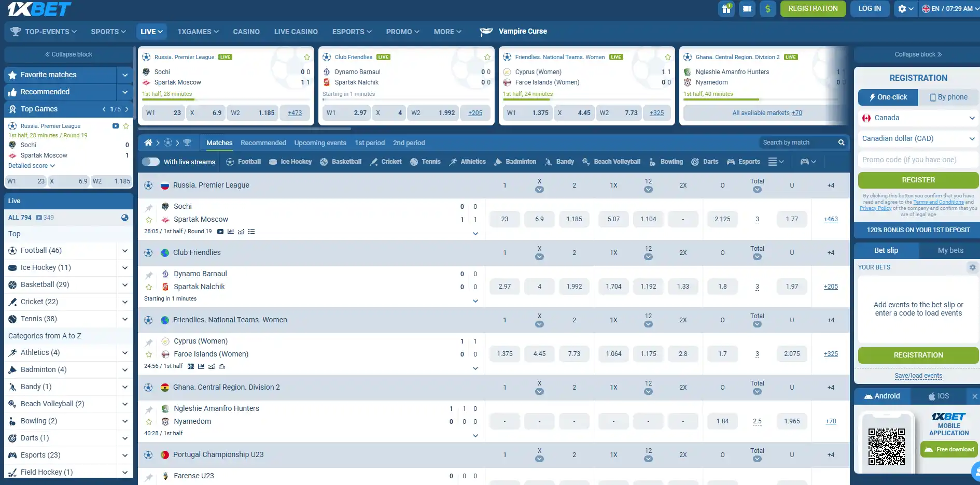Filter live matches by Ice Hockey
This screenshot has width=980, height=485.
tap(291, 162)
